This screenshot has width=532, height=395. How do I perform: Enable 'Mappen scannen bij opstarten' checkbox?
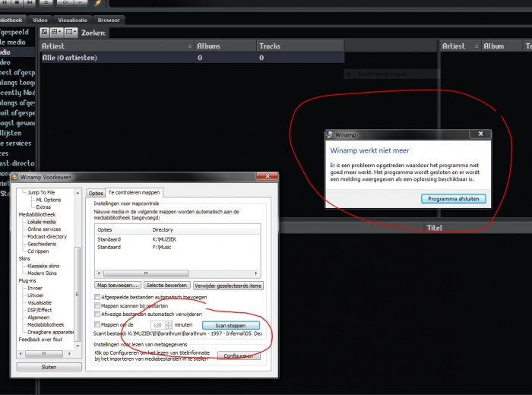coord(97,305)
